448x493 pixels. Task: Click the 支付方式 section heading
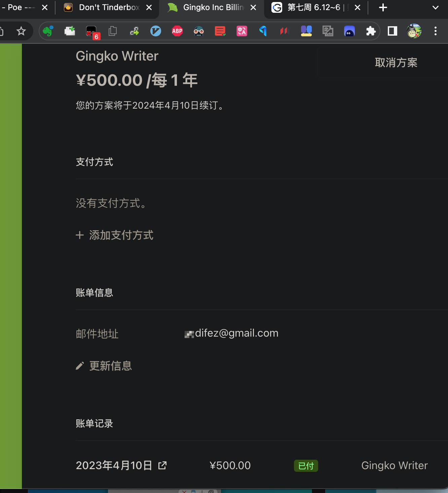95,162
